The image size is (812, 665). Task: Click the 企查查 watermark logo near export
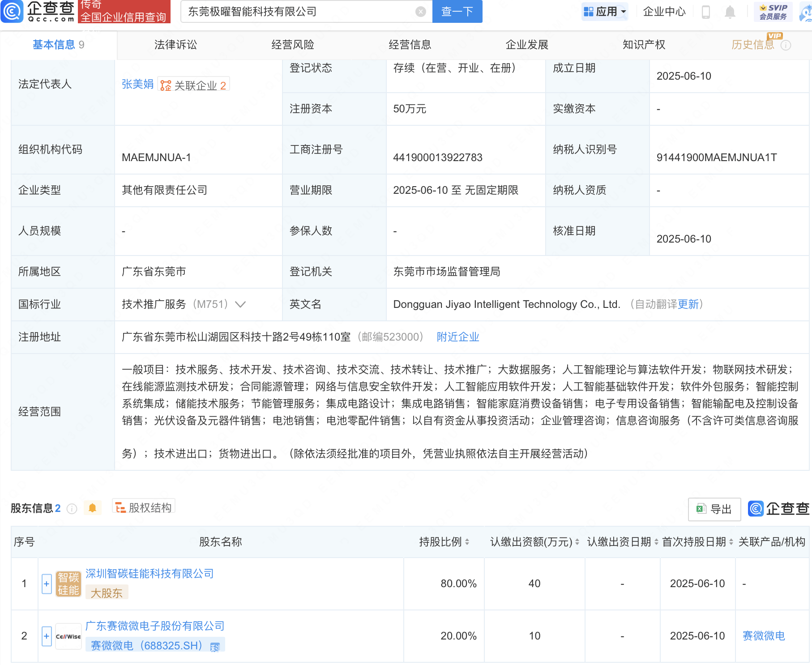pos(779,509)
